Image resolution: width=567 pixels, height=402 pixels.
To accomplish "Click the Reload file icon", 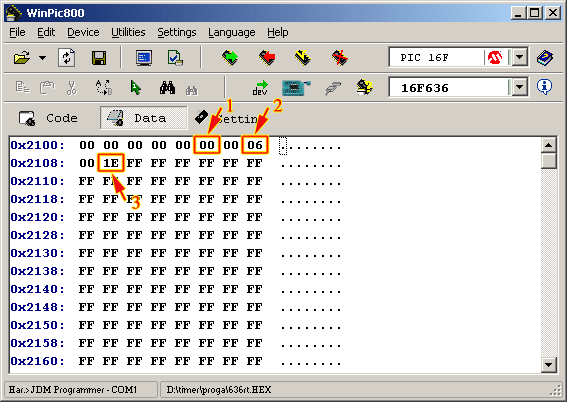I will (x=67, y=58).
